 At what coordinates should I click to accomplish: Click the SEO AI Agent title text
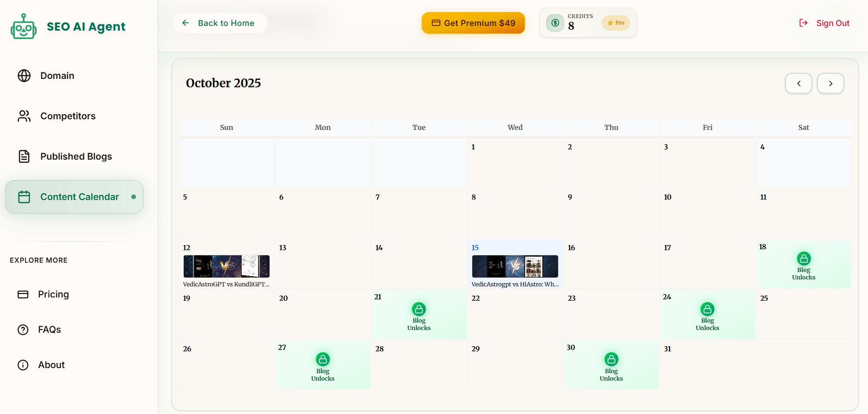point(86,26)
